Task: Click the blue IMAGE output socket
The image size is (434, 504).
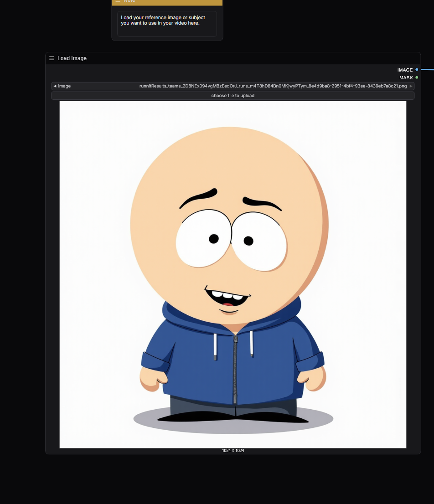Action: point(417,70)
